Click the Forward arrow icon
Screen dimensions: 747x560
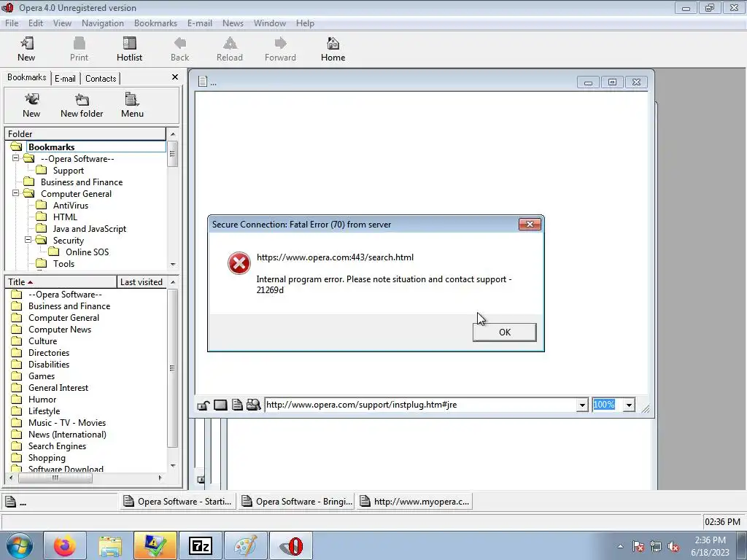pos(281,44)
